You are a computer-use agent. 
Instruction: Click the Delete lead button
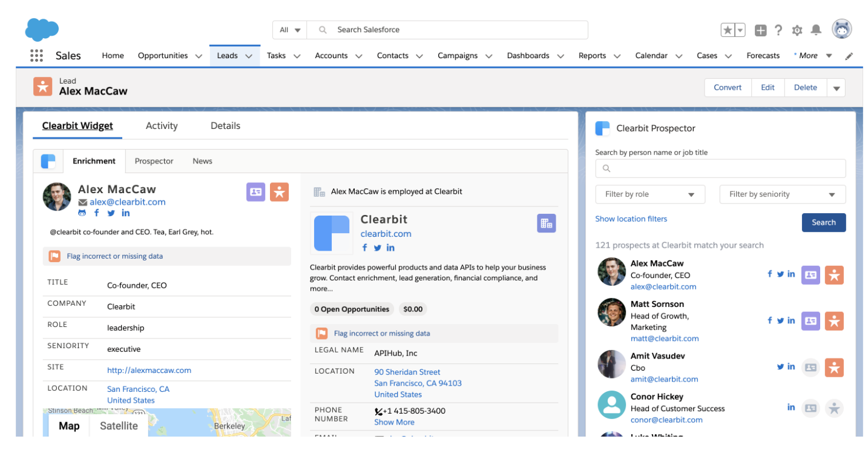[806, 88]
